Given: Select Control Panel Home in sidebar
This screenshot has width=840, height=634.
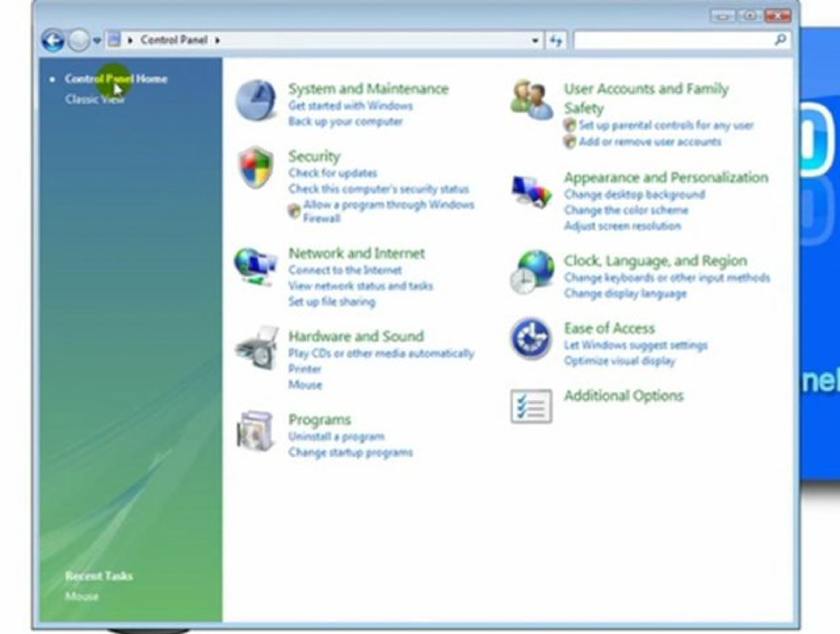Looking at the screenshot, I should click(116, 79).
